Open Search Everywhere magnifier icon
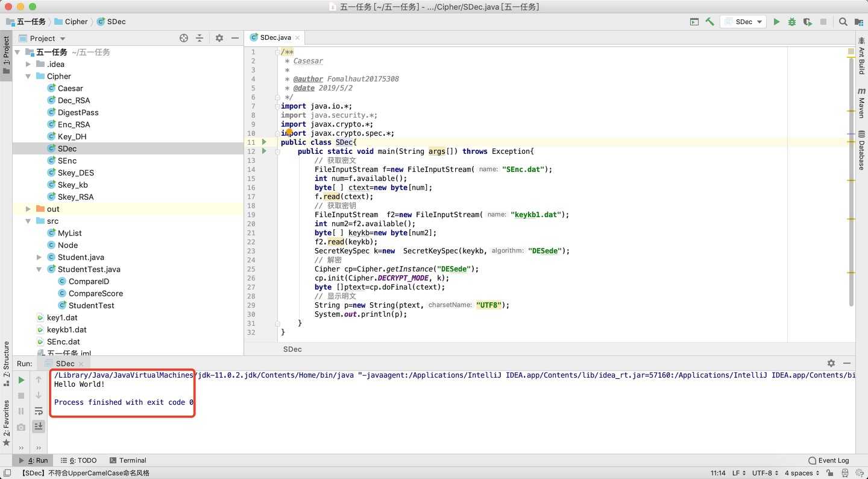 pyautogui.click(x=843, y=22)
